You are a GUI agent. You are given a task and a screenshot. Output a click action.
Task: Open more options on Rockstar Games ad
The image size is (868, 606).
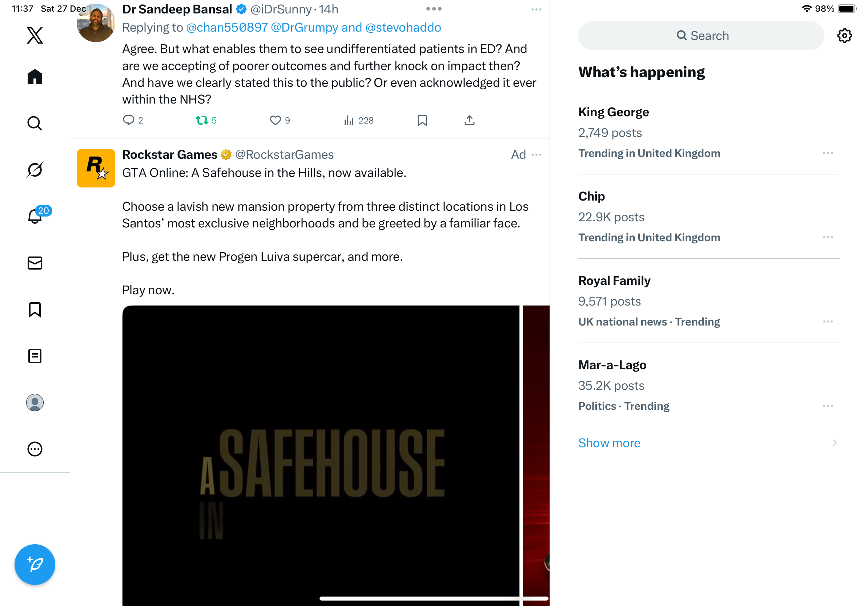[x=537, y=154]
